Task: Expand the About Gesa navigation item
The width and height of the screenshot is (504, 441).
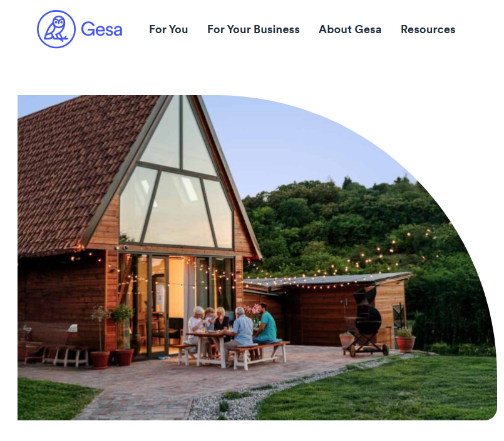Action: click(x=350, y=29)
